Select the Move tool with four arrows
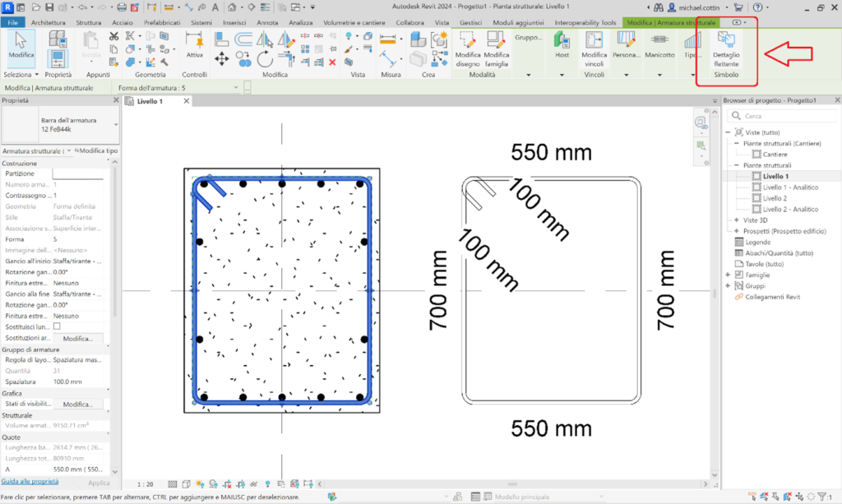 222,58
